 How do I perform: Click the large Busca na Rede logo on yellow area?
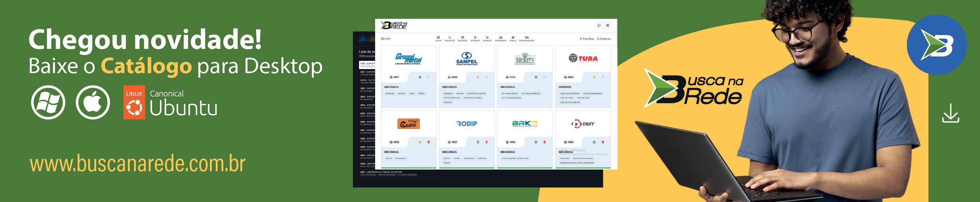click(693, 88)
